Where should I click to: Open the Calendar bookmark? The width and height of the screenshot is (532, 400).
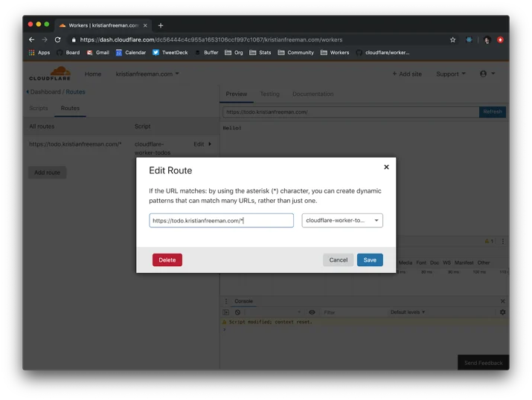[x=131, y=53]
